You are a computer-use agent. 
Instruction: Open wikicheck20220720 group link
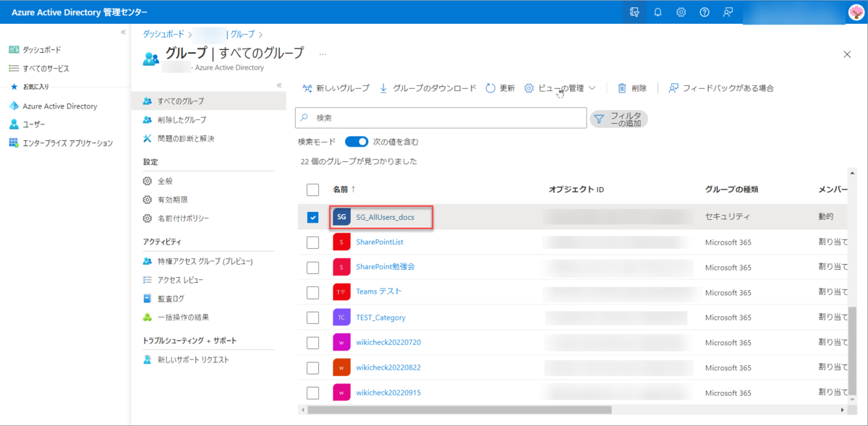pyautogui.click(x=388, y=342)
